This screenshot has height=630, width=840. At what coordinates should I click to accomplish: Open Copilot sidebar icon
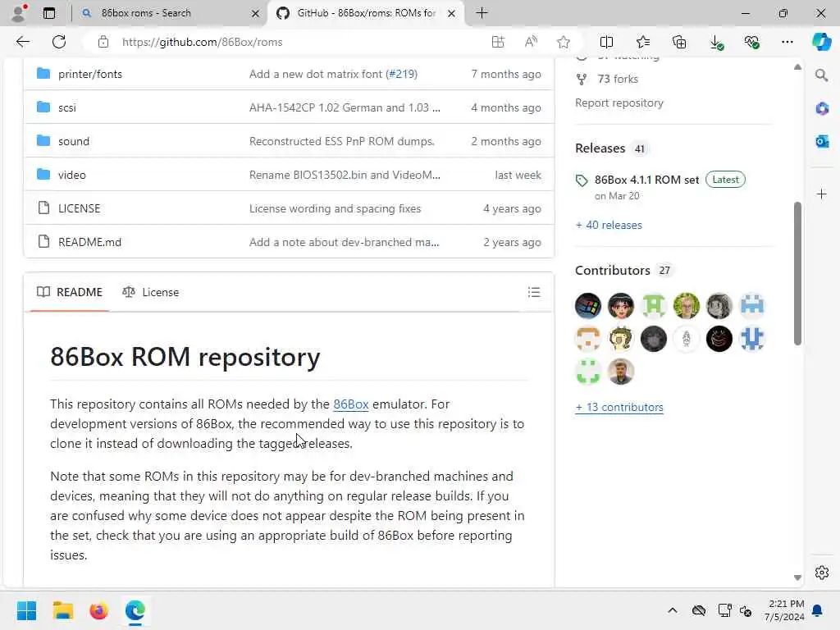[x=822, y=42]
